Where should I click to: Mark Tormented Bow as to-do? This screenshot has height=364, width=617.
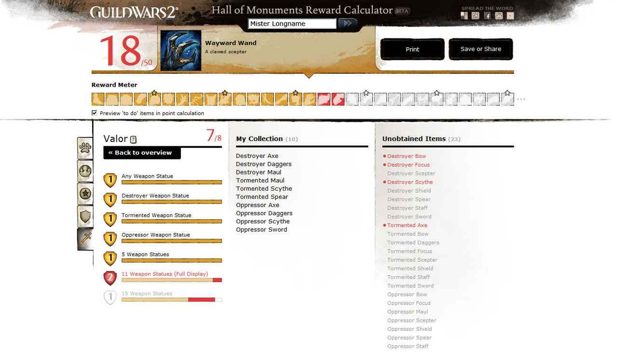pyautogui.click(x=408, y=234)
